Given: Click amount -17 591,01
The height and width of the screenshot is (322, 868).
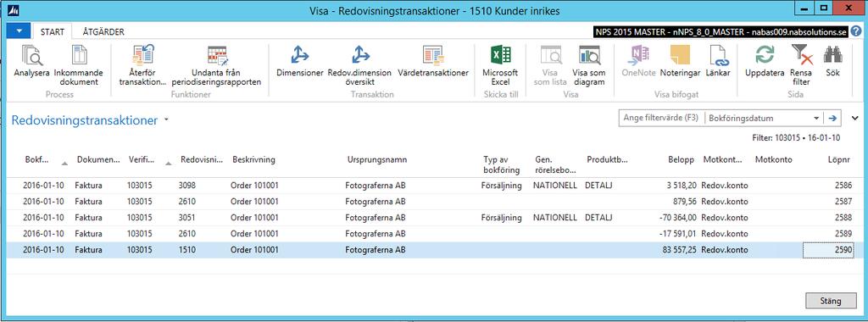Looking at the screenshot, I should 678,234.
